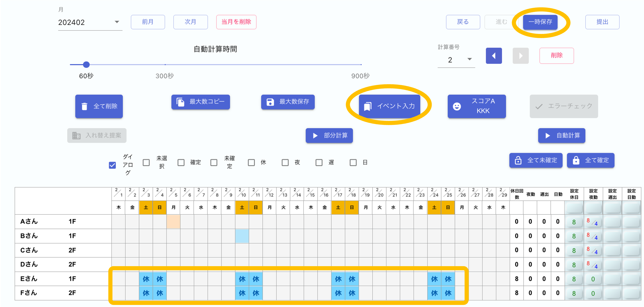Select the light blue cell for Bさん on 2/10
644x307 pixels.
coord(242,236)
